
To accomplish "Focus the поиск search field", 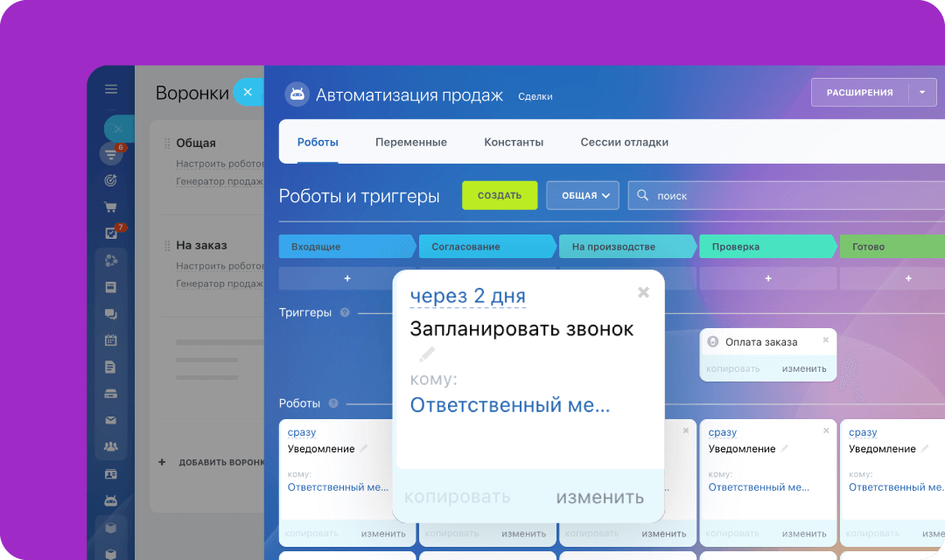I will pos(787,195).
